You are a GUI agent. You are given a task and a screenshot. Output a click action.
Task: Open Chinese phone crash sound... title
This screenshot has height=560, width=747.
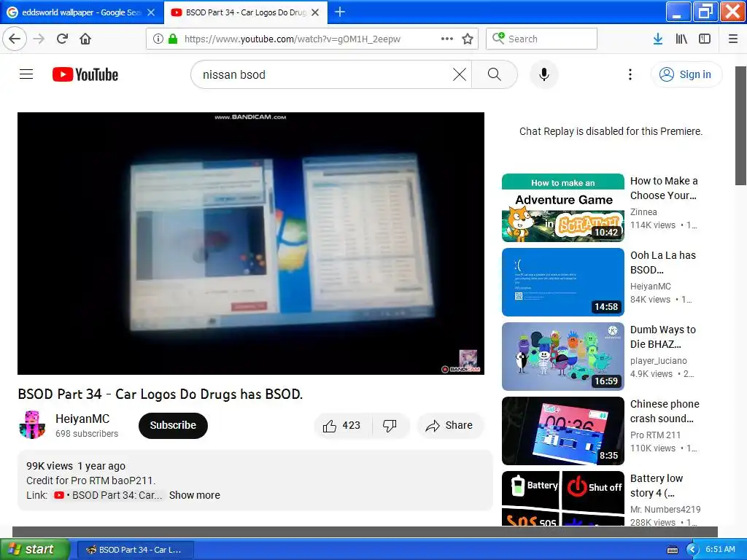coord(665,411)
